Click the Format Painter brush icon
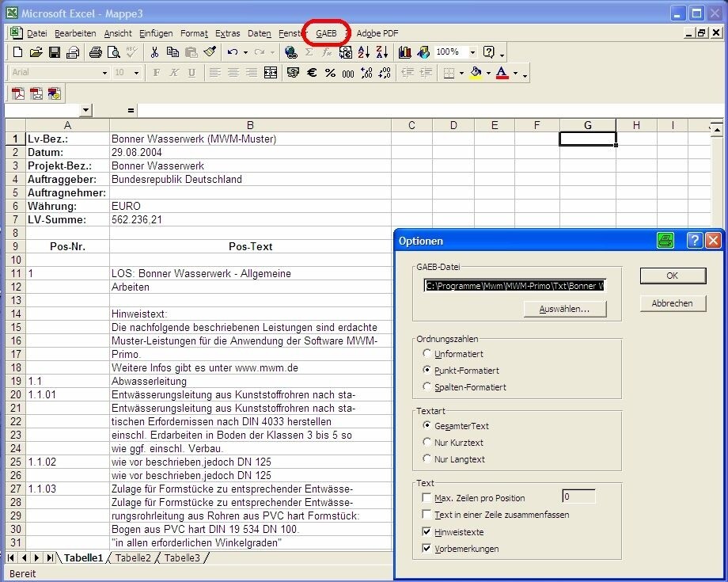The image size is (728, 582). coord(210,52)
